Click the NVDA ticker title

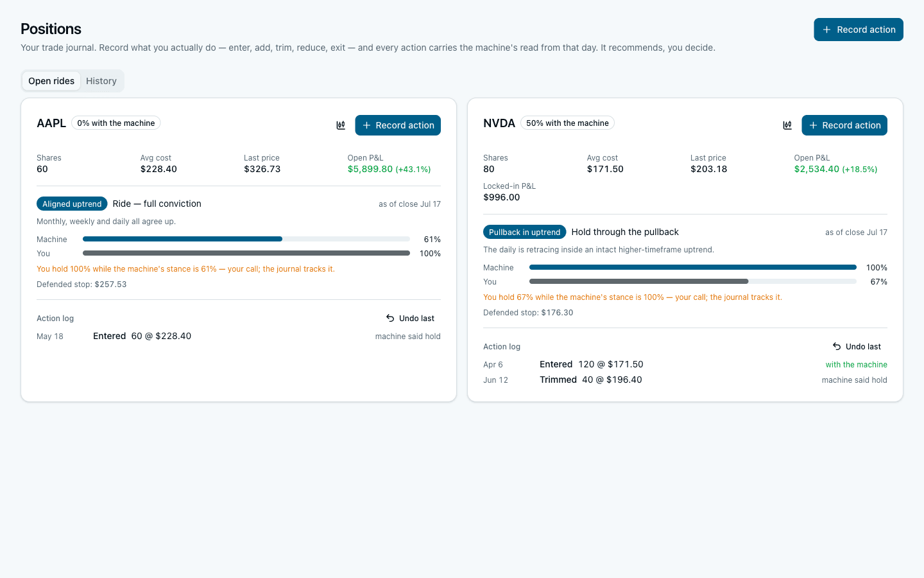[x=499, y=123]
